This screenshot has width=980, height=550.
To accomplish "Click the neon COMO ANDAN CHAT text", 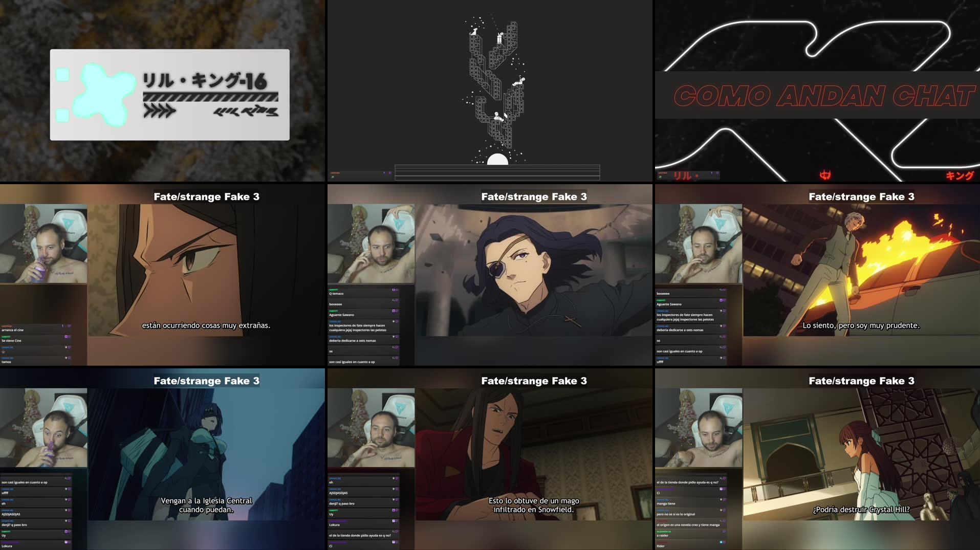I will [824, 95].
